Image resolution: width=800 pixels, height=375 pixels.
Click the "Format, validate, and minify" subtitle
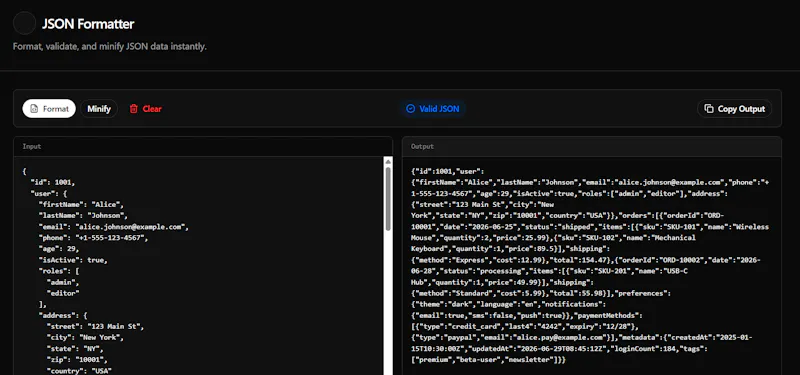pyautogui.click(x=110, y=46)
